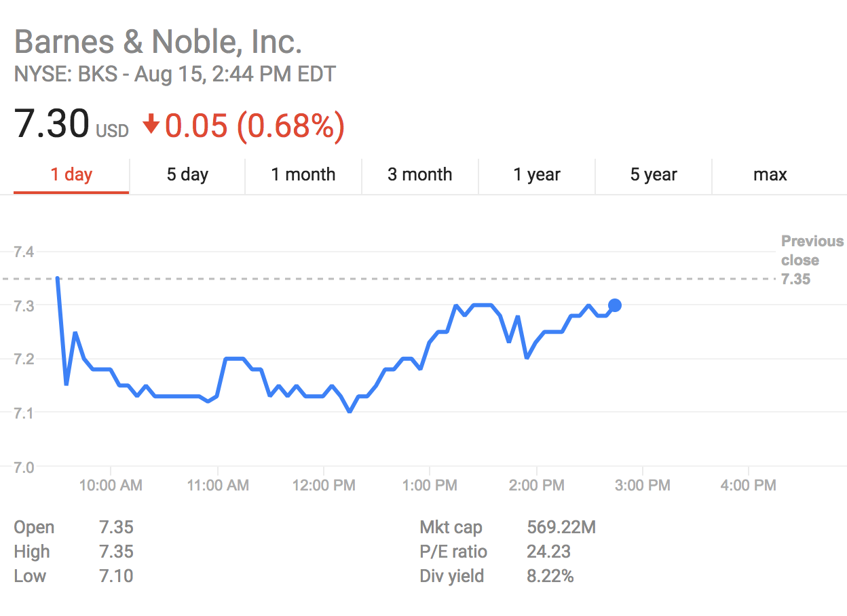
Task: Click the 12:00 PM time label
Action: pos(324,485)
